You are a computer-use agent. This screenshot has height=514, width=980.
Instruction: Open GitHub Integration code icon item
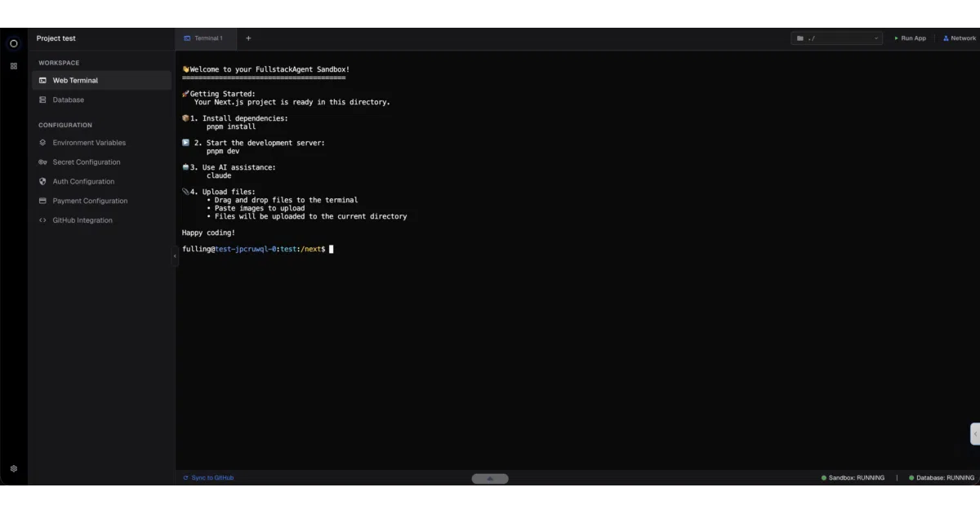(102, 220)
